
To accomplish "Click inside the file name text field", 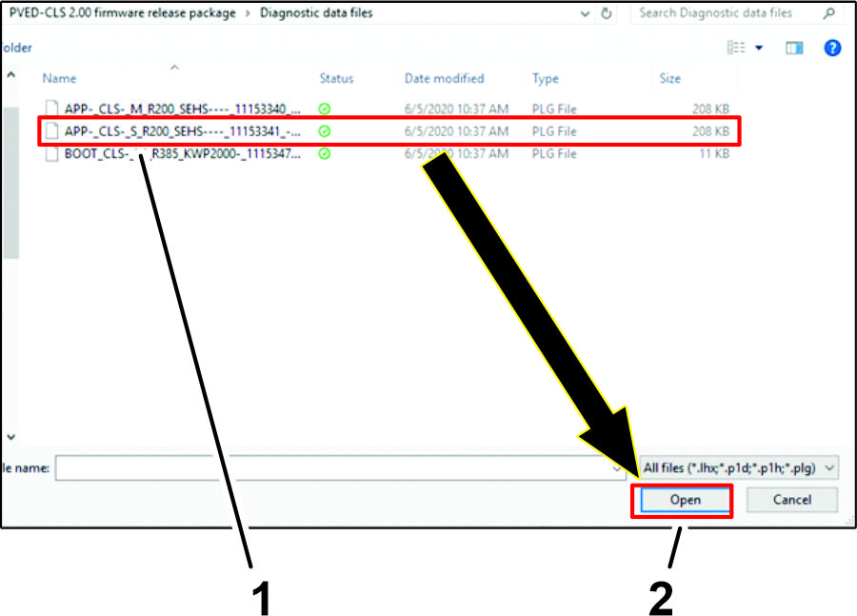I will [333, 468].
